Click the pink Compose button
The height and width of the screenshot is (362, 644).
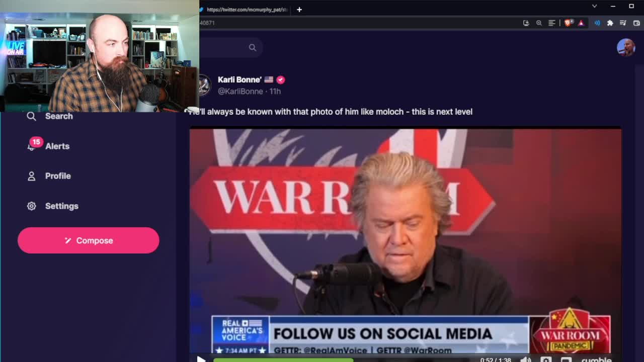tap(88, 240)
